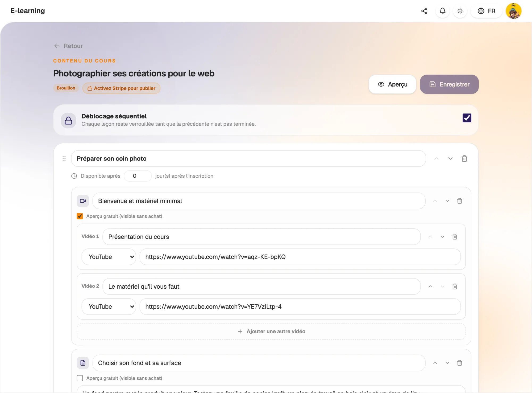Click the share icon in the header
The width and height of the screenshot is (532, 393).
point(424,11)
